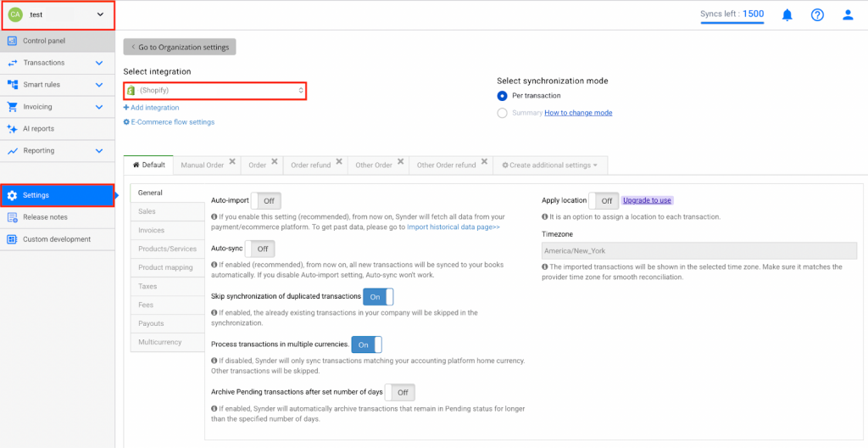
Task: Click the Control panel sidebar icon
Action: (x=12, y=41)
